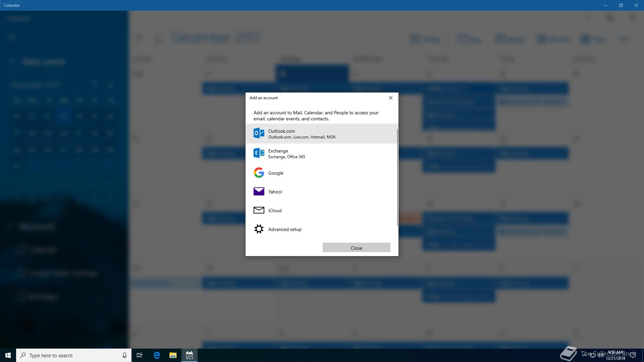Click the Yahoo! purple envelope icon
This screenshot has height=362, width=644.
point(259,191)
